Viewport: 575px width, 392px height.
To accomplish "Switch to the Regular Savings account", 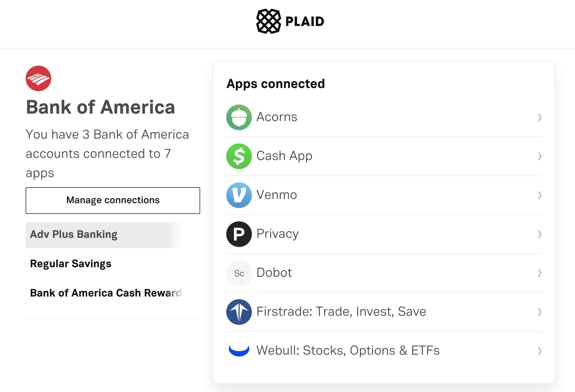I will click(x=71, y=264).
